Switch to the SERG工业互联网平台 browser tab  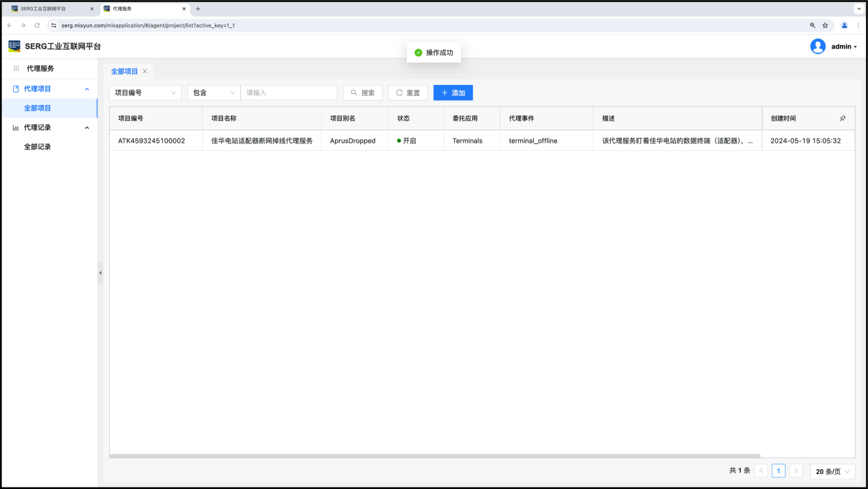coord(48,9)
